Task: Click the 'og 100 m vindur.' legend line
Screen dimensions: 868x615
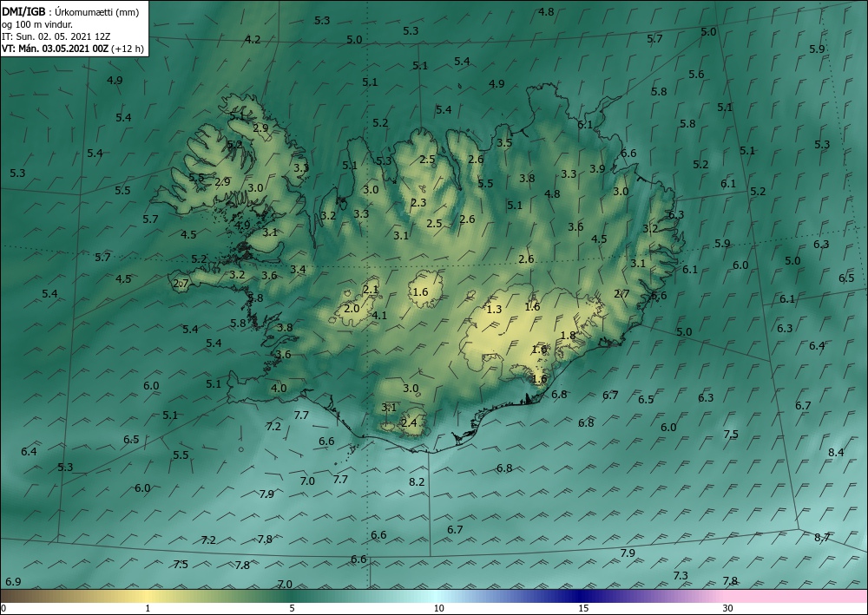Action: [x=37, y=24]
